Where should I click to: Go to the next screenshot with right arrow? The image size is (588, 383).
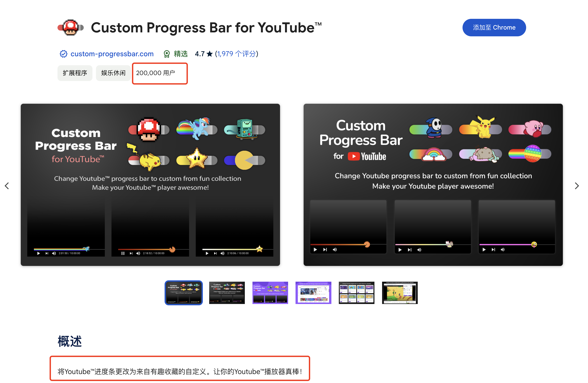(x=577, y=186)
